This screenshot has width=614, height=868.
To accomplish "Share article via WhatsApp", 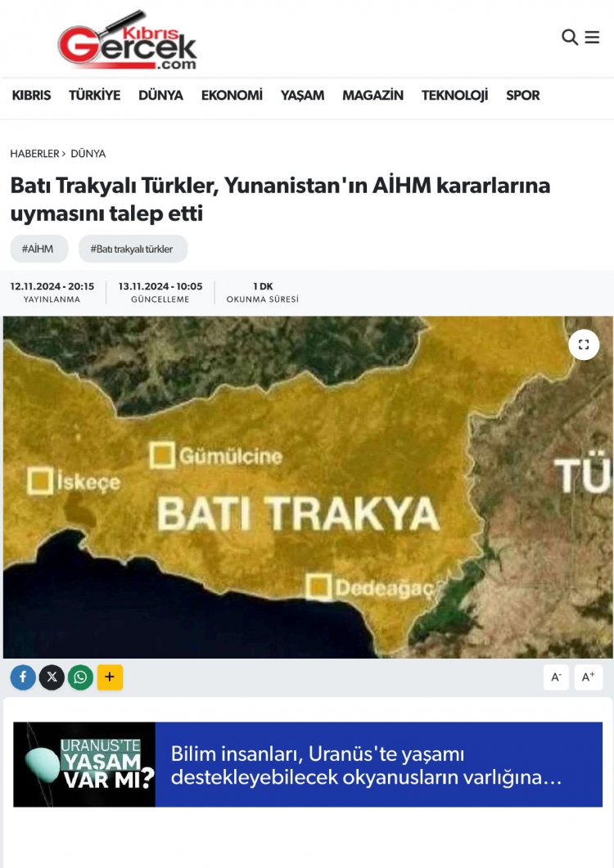I will click(x=81, y=677).
